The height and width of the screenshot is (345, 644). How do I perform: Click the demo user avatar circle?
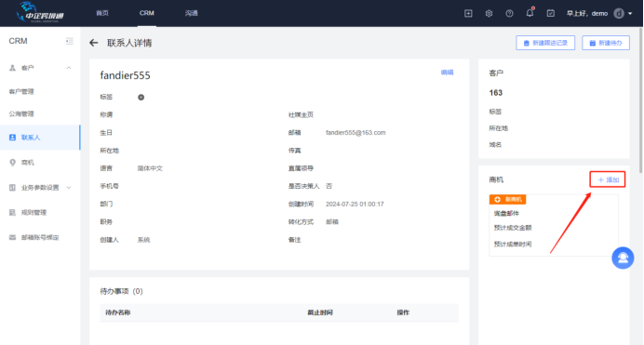tap(619, 14)
